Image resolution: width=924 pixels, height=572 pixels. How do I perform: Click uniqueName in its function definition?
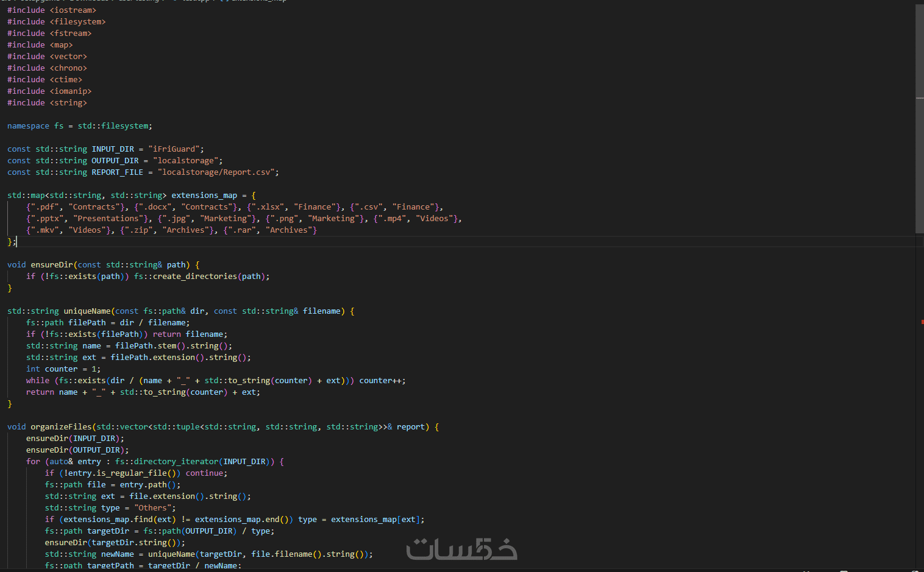(87, 311)
